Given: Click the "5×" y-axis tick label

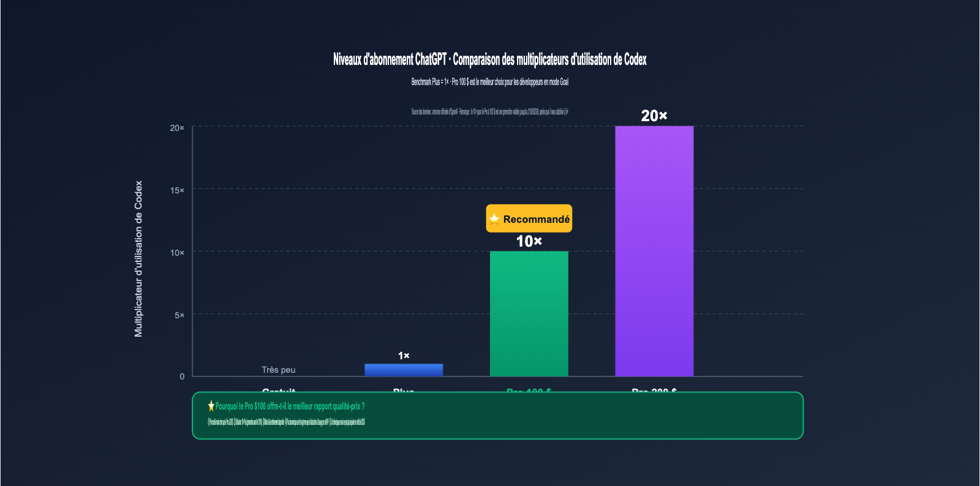Looking at the screenshot, I should pos(179,315).
